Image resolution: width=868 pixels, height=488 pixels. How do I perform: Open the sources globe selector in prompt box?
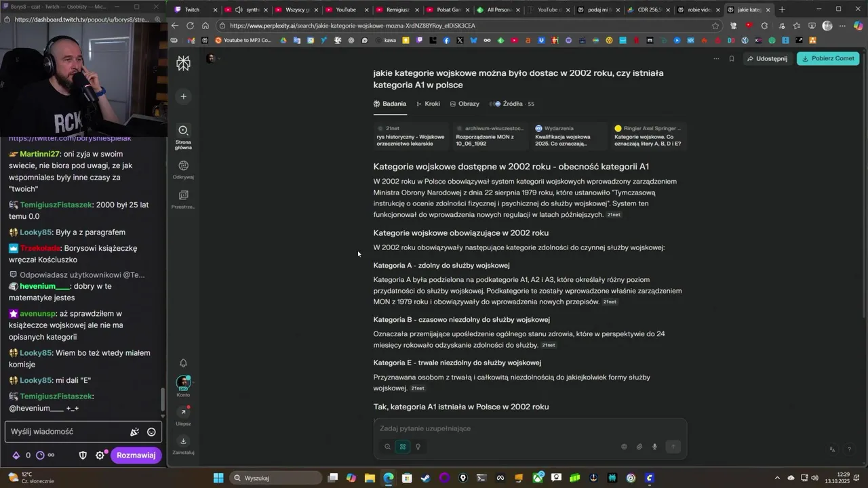tap(624, 447)
